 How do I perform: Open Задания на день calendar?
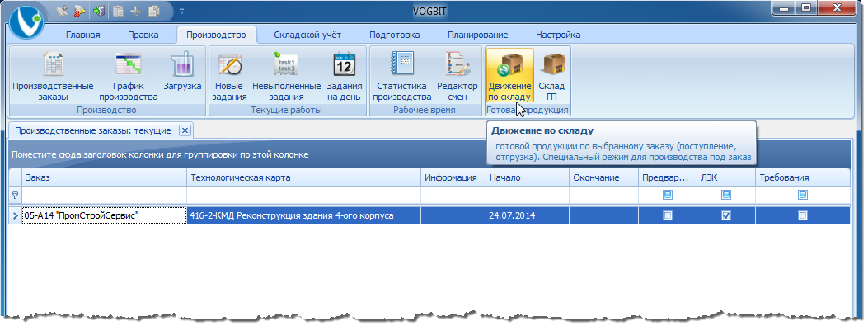[345, 76]
